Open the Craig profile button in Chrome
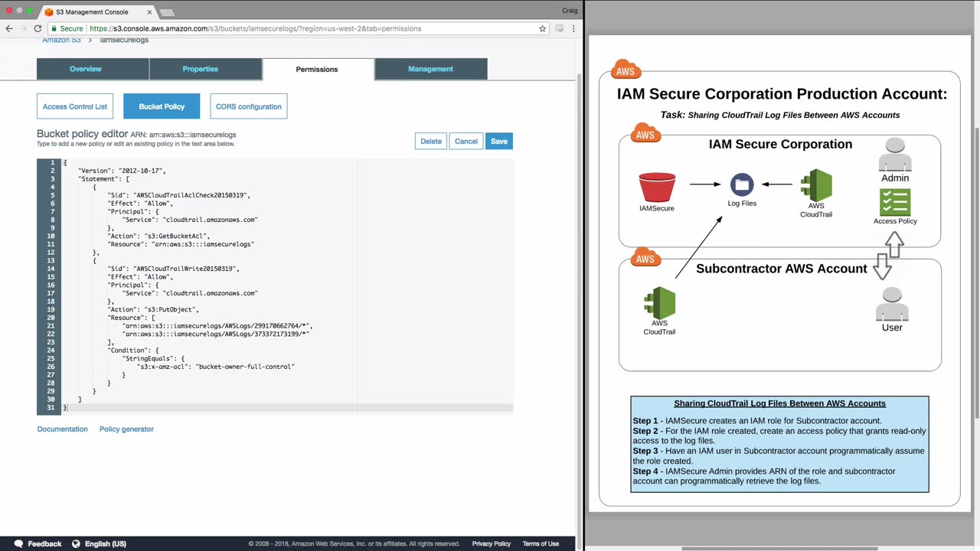Screen dimensions: 980x551 (570, 11)
